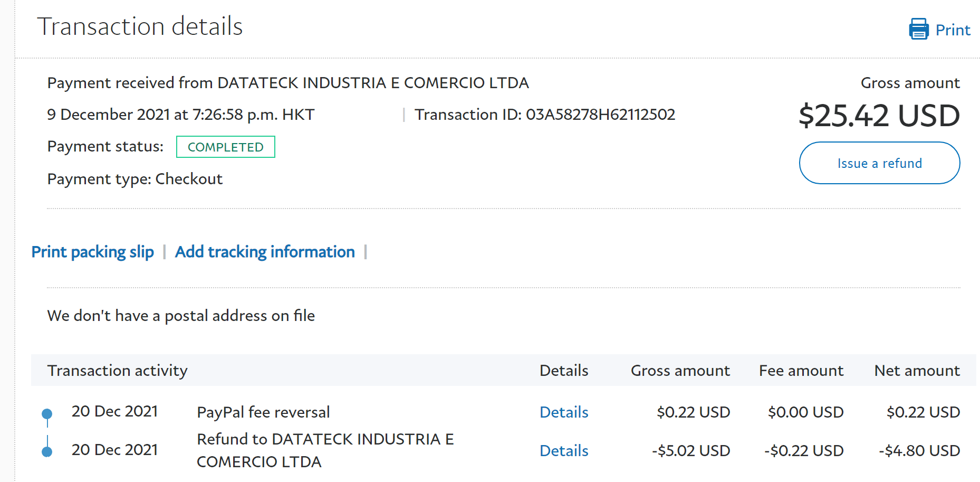Screen dimensions: 980x482
Task: Click the Payment type: Checkout text
Action: point(135,179)
